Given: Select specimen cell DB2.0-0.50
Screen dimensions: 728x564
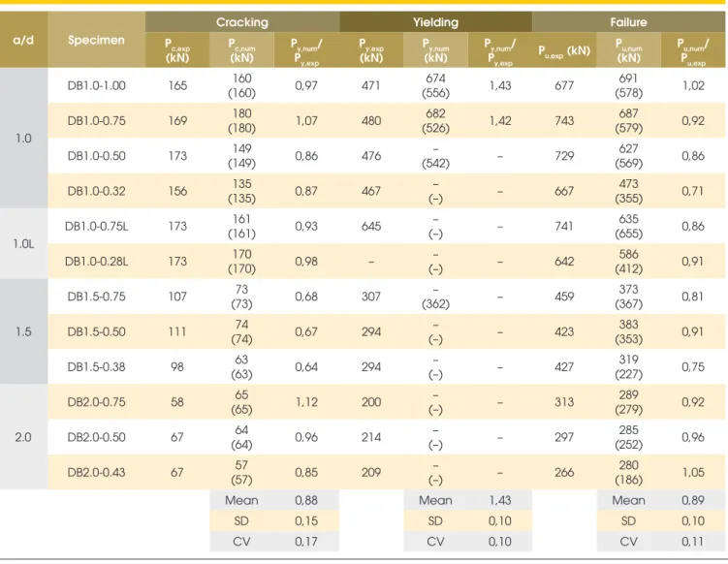Looking at the screenshot, I should (96, 437).
